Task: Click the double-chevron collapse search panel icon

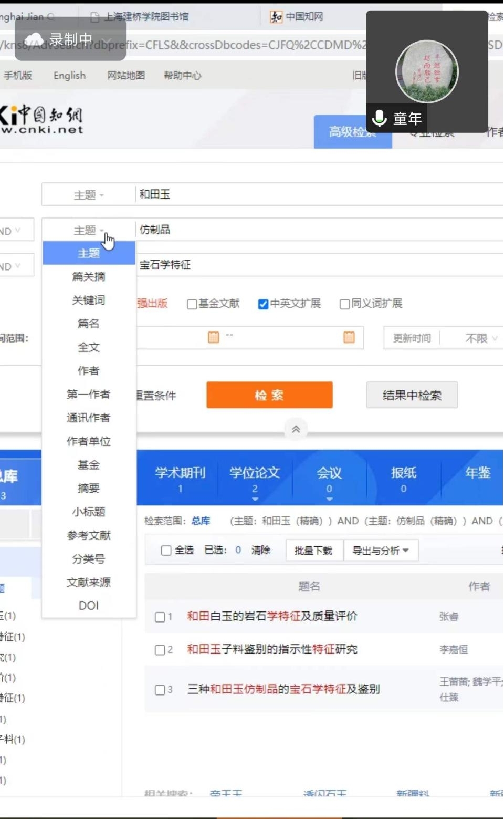Action: [296, 429]
